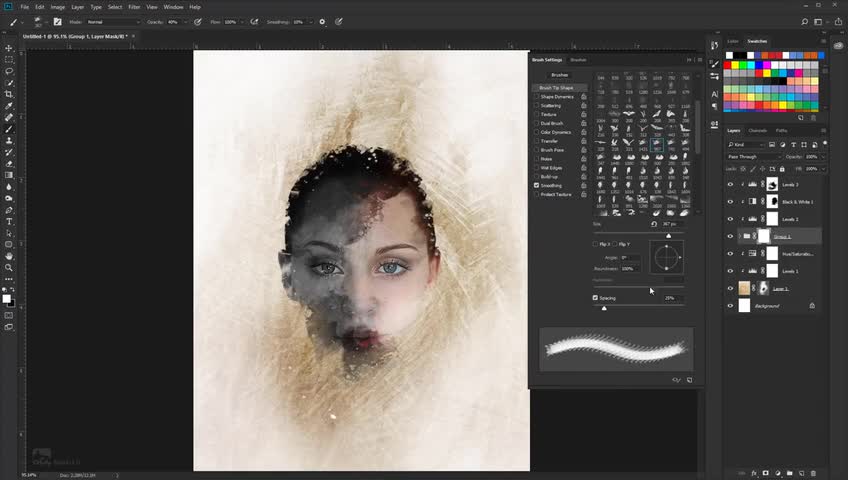Viewport: 848px width, 480px height.
Task: Activate the Zoom tool
Action: [9, 267]
